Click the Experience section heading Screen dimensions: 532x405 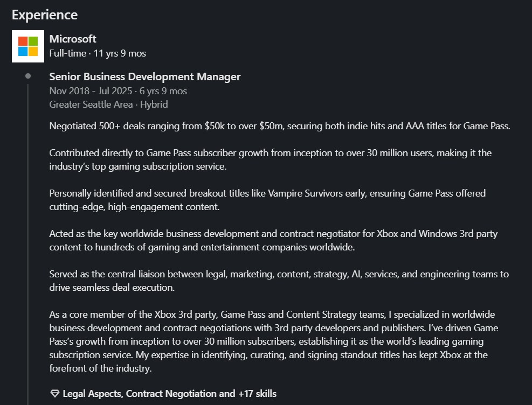point(45,15)
